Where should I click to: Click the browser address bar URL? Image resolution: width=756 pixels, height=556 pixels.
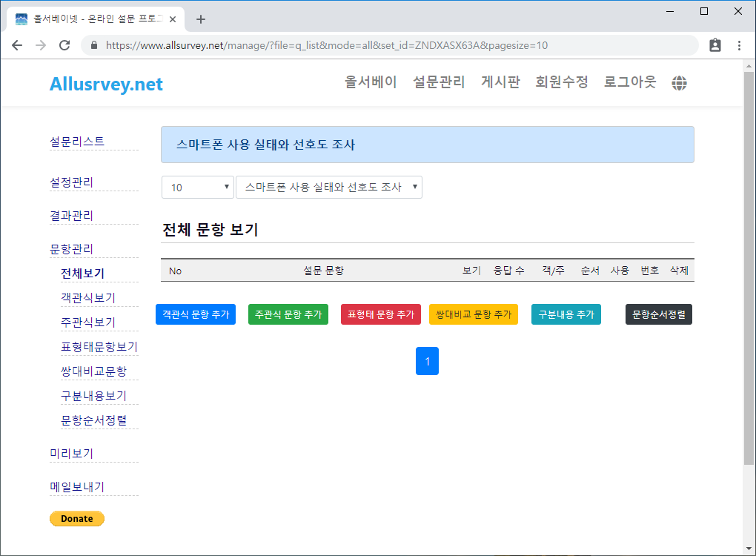click(326, 45)
